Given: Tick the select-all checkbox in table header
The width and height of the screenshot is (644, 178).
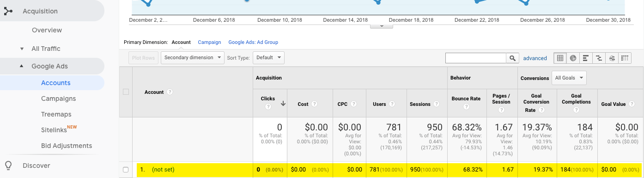Looking at the screenshot, I should click(126, 92).
